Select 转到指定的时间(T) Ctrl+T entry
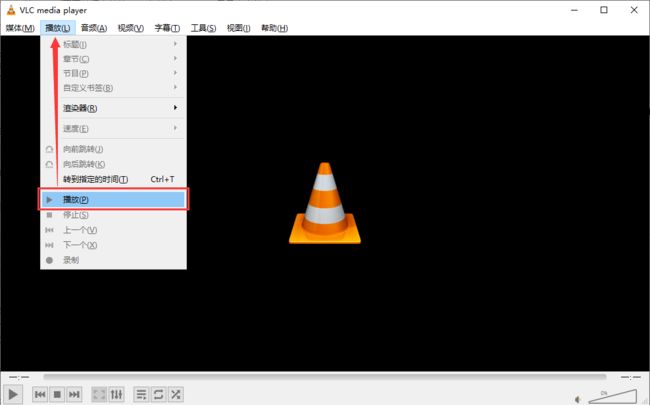 click(113, 179)
